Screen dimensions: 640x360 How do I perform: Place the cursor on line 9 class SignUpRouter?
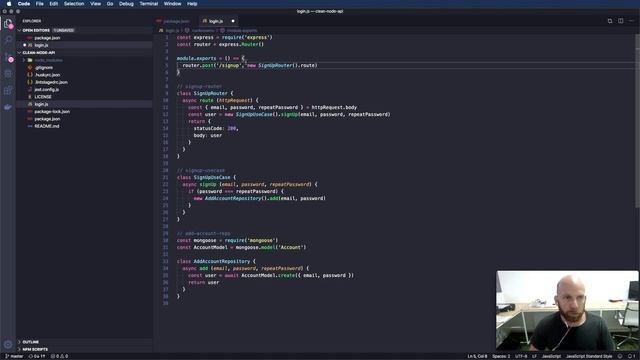click(205, 93)
